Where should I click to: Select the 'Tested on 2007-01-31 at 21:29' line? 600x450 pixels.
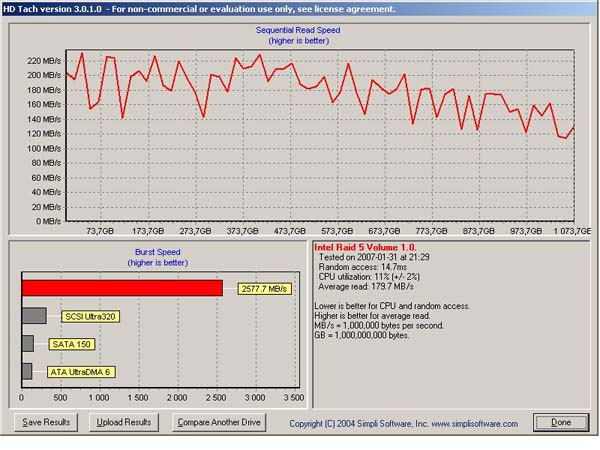click(x=374, y=257)
